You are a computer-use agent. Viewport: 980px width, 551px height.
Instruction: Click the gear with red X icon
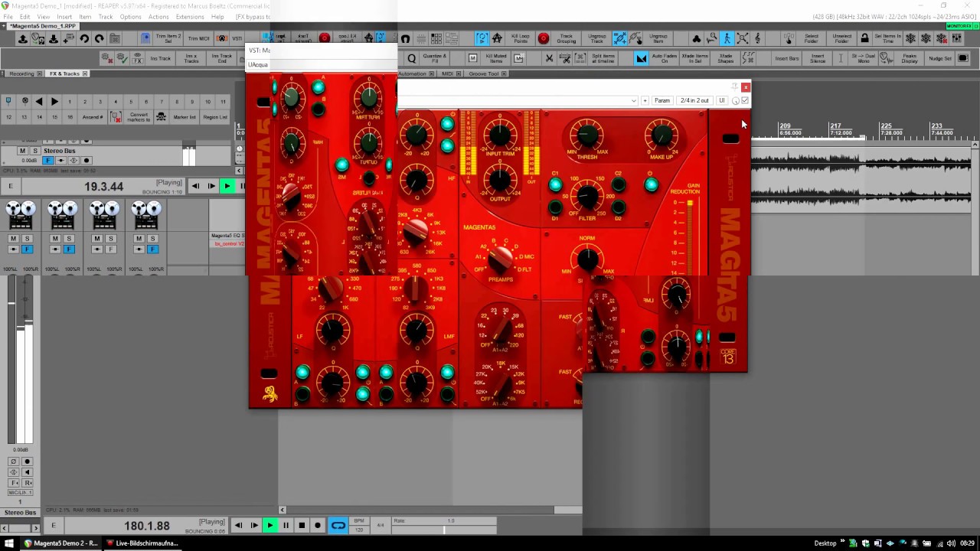[x=106, y=58]
